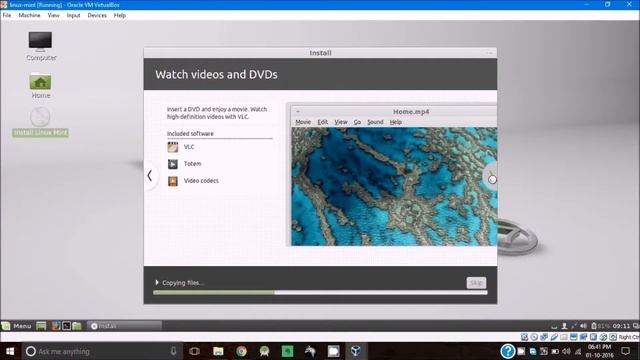This screenshot has height=360, width=640.
Task: Click the VirtualBox display status icon
Action: 573,337
